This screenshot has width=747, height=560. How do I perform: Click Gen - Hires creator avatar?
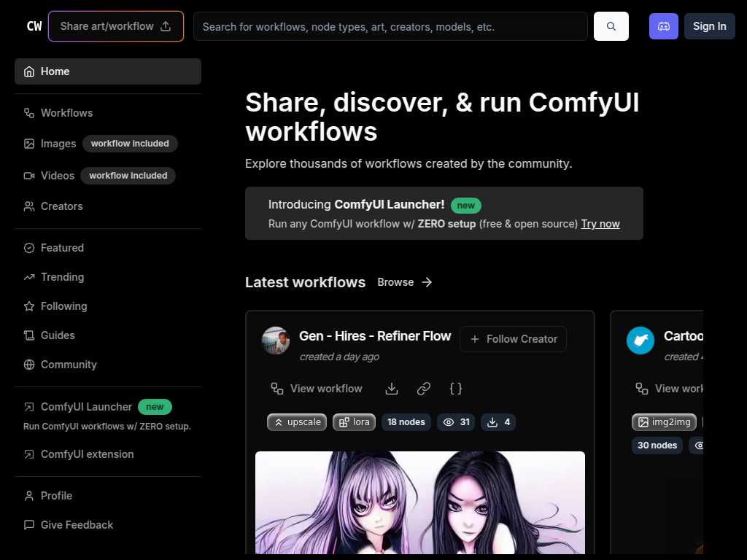tap(276, 341)
